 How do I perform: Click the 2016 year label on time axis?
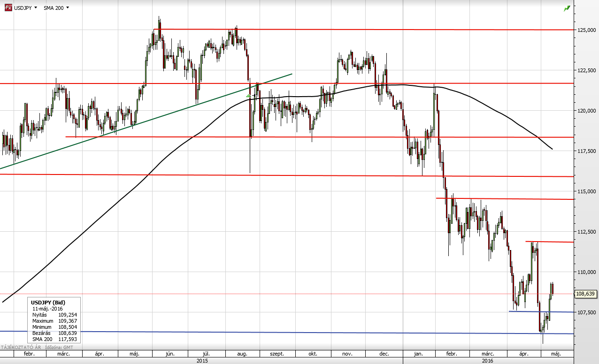(487, 361)
